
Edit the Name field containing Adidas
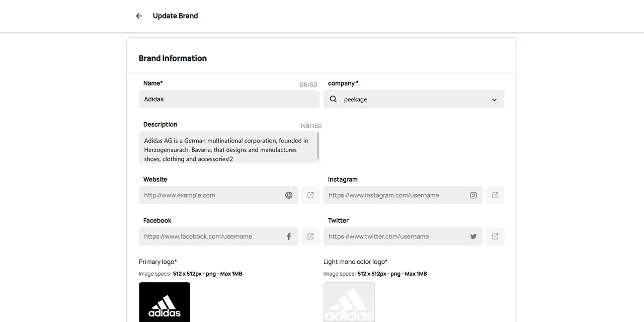(x=229, y=99)
